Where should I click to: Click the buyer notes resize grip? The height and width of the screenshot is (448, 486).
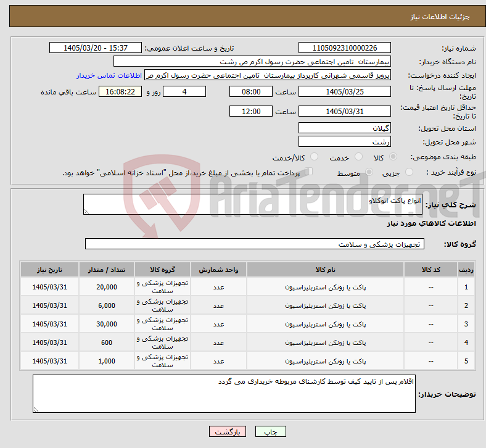(x=36, y=410)
